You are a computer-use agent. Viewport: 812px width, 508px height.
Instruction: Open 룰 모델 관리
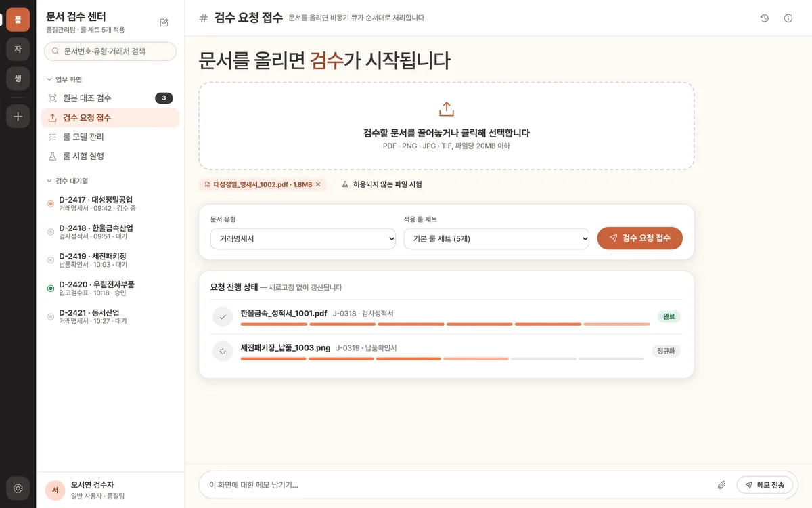pyautogui.click(x=110, y=137)
